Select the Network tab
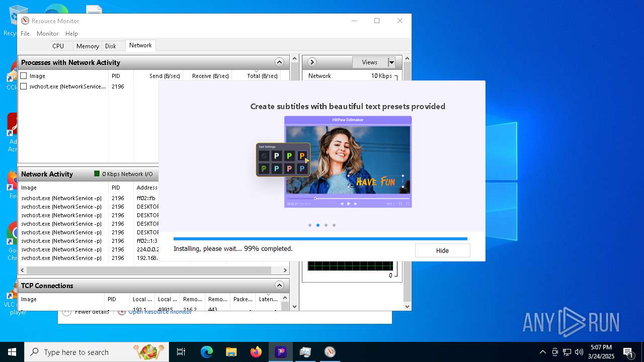Viewport: 644px width, 362px height. (x=140, y=45)
